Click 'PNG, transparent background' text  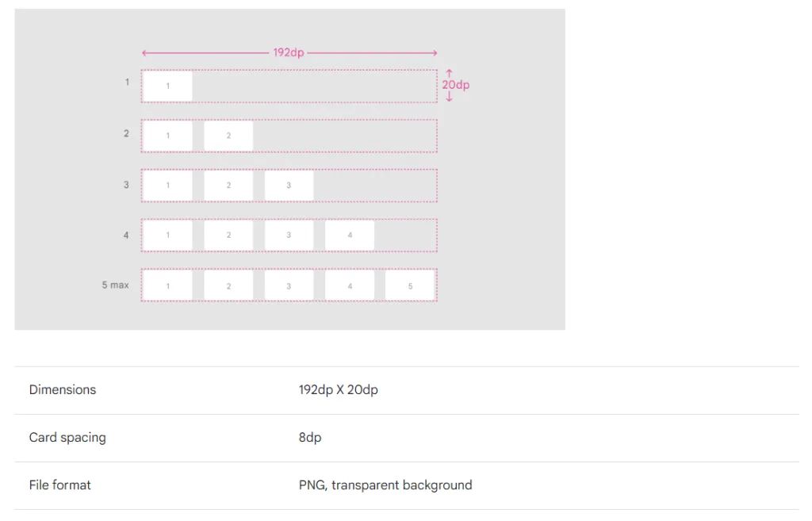pos(385,485)
